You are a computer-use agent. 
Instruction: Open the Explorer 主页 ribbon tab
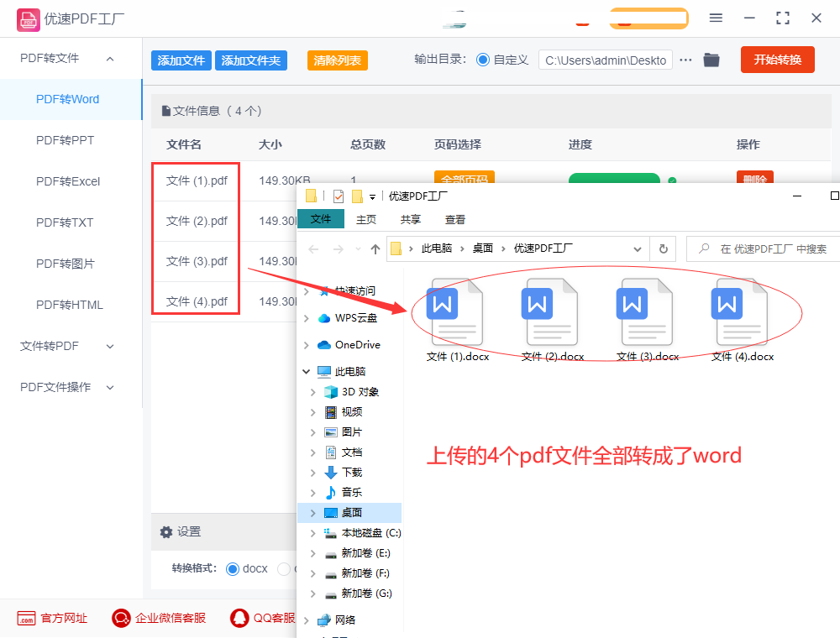(x=366, y=219)
